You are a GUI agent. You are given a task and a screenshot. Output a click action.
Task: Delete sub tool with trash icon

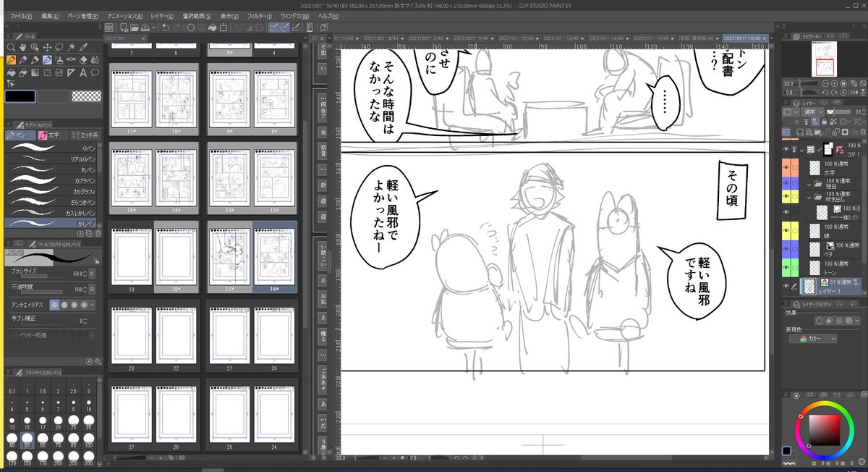tap(98, 232)
